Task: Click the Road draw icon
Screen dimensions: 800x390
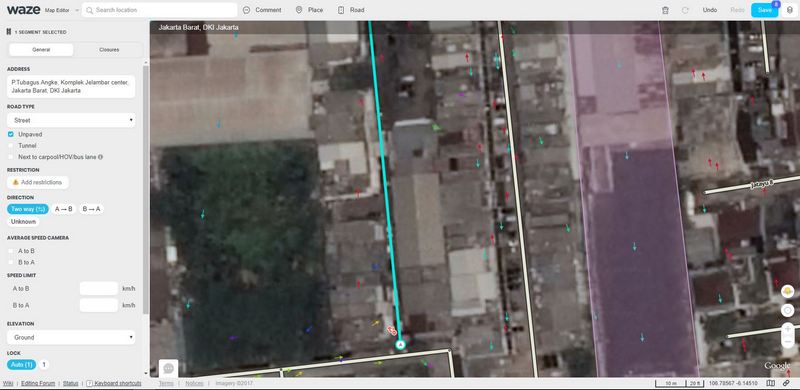Action: coord(341,10)
